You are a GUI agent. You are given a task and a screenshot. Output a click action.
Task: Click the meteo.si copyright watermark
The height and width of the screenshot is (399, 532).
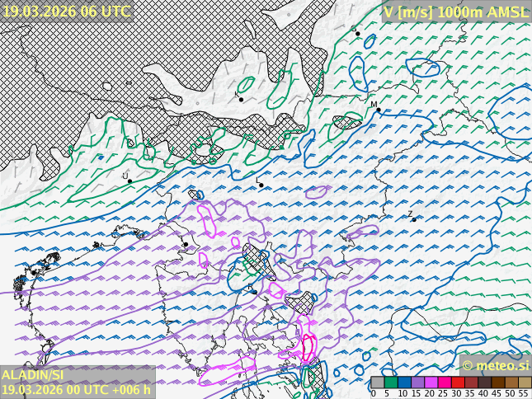[496, 365]
